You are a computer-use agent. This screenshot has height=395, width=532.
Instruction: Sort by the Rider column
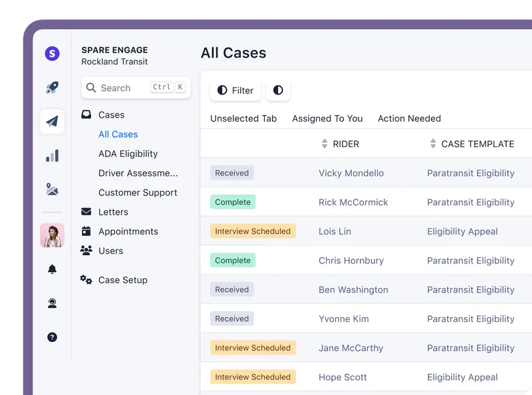tap(345, 144)
